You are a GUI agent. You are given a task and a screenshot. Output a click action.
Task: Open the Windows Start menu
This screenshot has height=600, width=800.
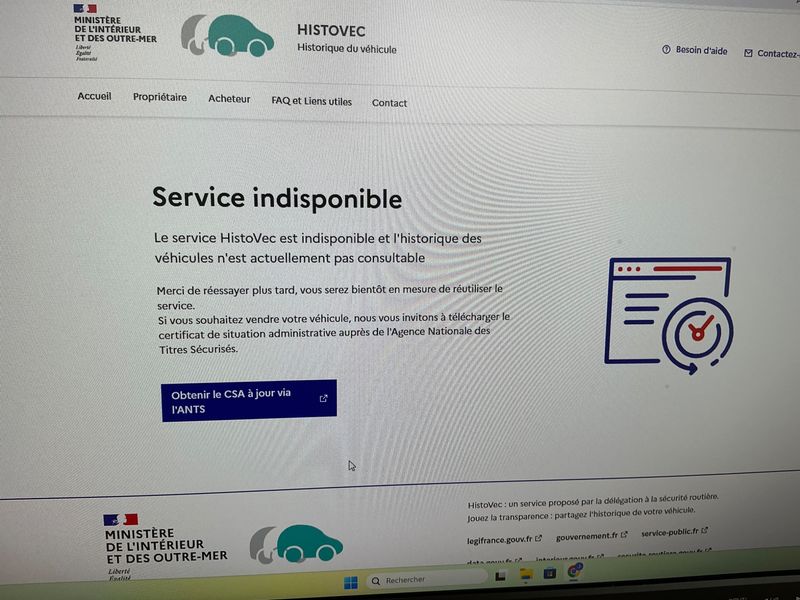[351, 582]
